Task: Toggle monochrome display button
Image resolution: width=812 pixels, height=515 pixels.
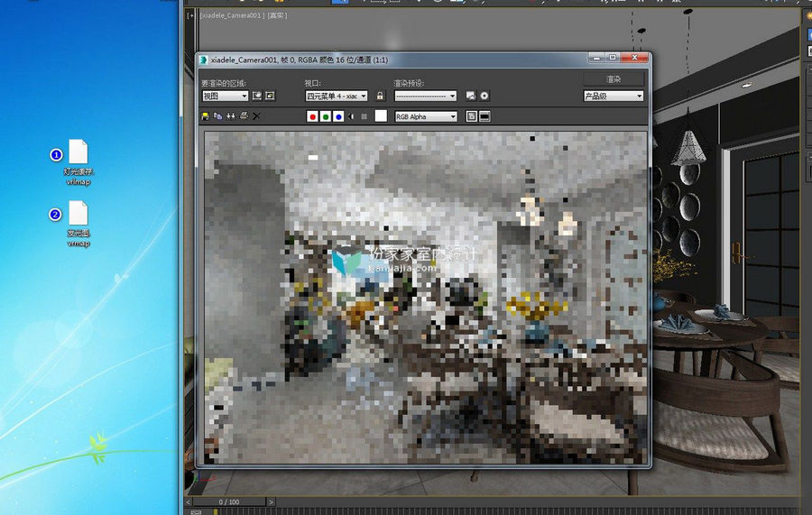Action: point(364,116)
